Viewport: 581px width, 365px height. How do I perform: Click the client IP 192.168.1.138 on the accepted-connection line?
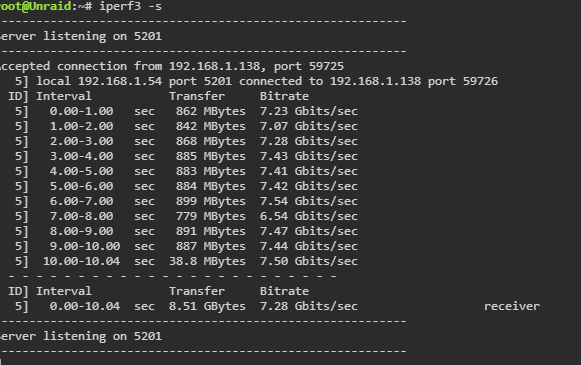215,66
